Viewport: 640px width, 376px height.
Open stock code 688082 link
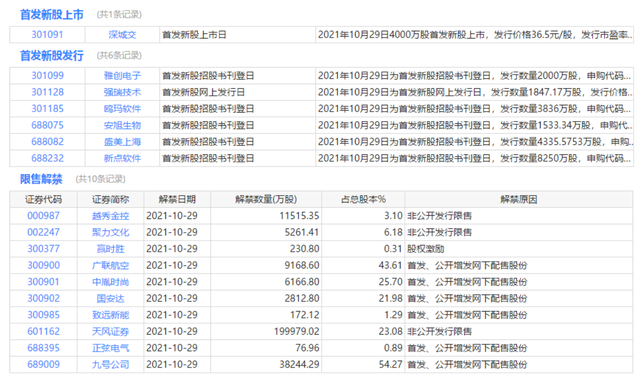tap(47, 142)
